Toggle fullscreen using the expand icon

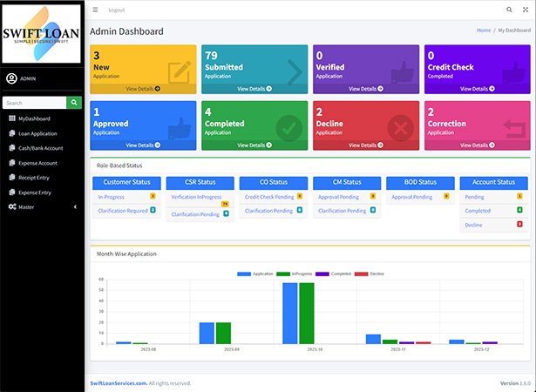525,10
